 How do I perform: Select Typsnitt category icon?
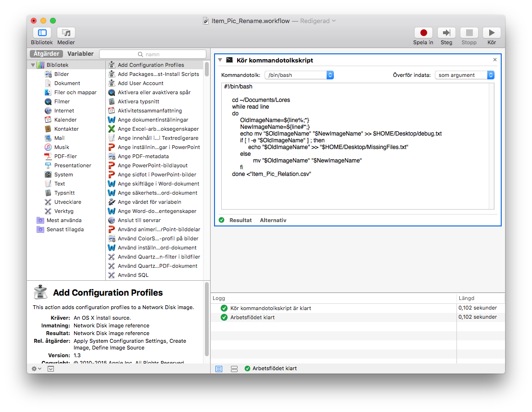[x=48, y=193]
